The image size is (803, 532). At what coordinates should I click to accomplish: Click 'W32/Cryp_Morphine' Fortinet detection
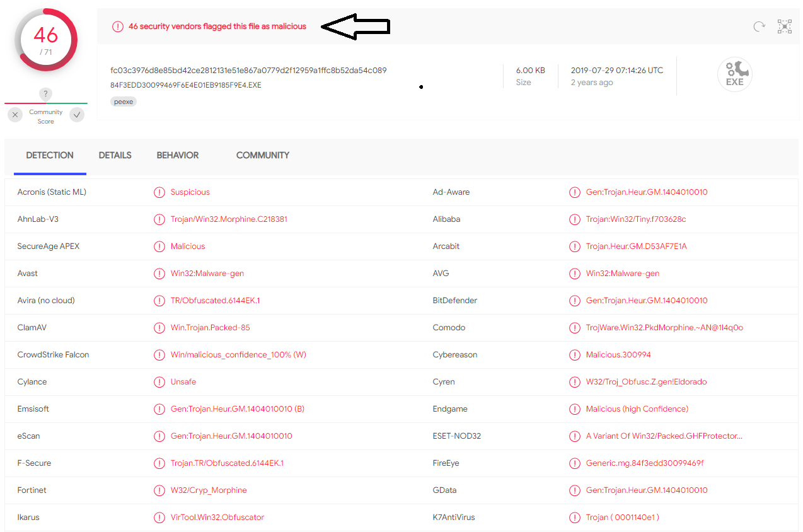[209, 490]
